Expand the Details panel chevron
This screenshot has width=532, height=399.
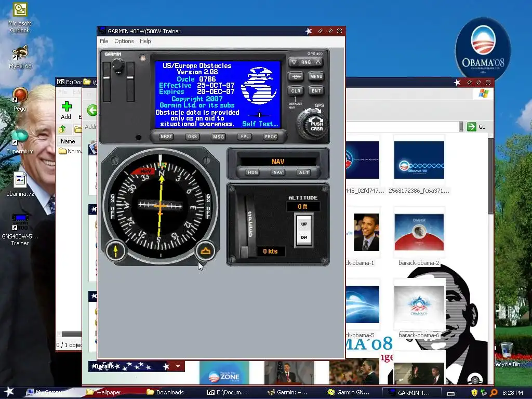(178, 366)
